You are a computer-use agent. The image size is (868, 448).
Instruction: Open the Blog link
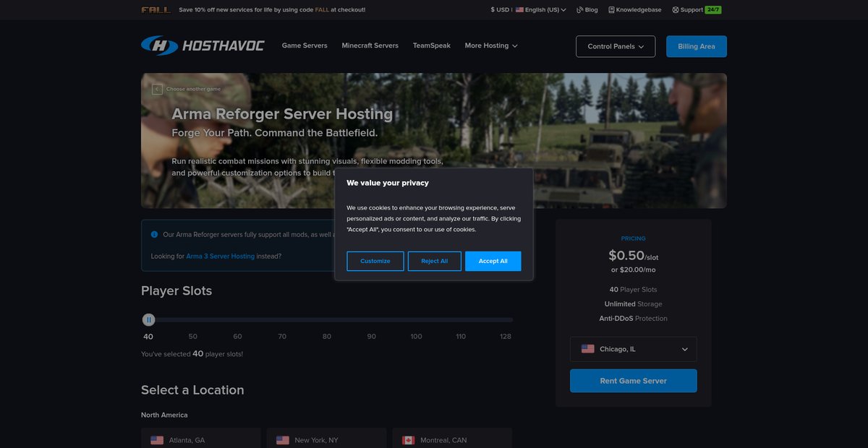click(x=587, y=10)
